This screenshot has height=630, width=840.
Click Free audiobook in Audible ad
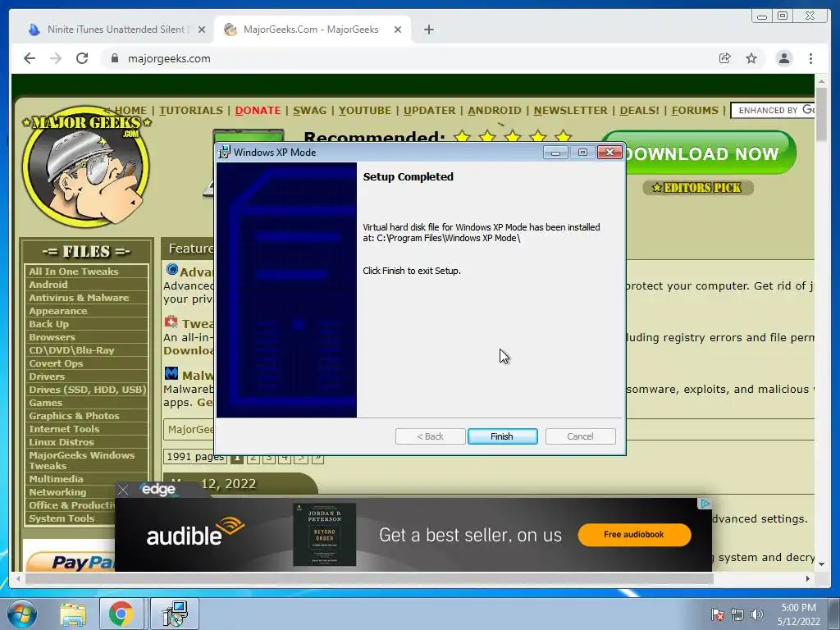[x=634, y=535]
